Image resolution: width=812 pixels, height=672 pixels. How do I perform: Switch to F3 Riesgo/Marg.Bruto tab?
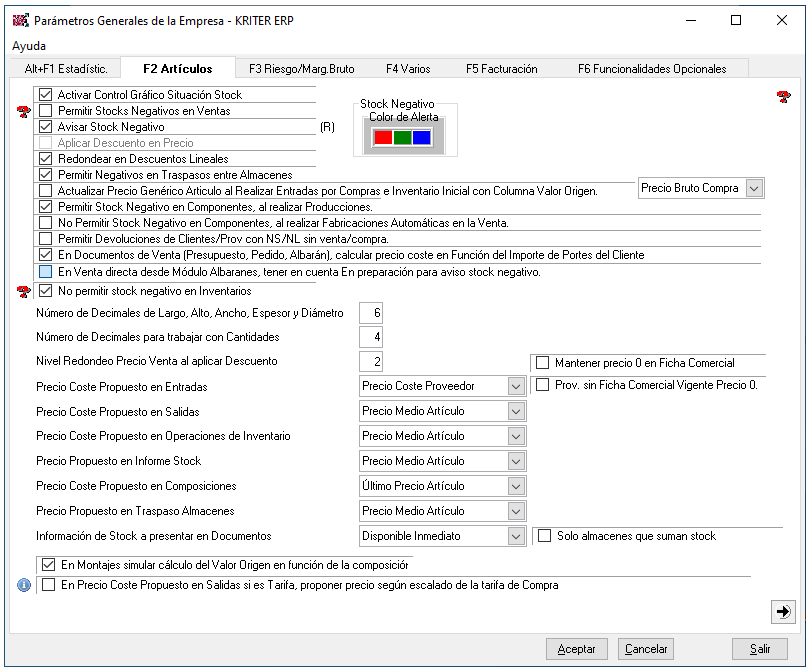coord(301,69)
